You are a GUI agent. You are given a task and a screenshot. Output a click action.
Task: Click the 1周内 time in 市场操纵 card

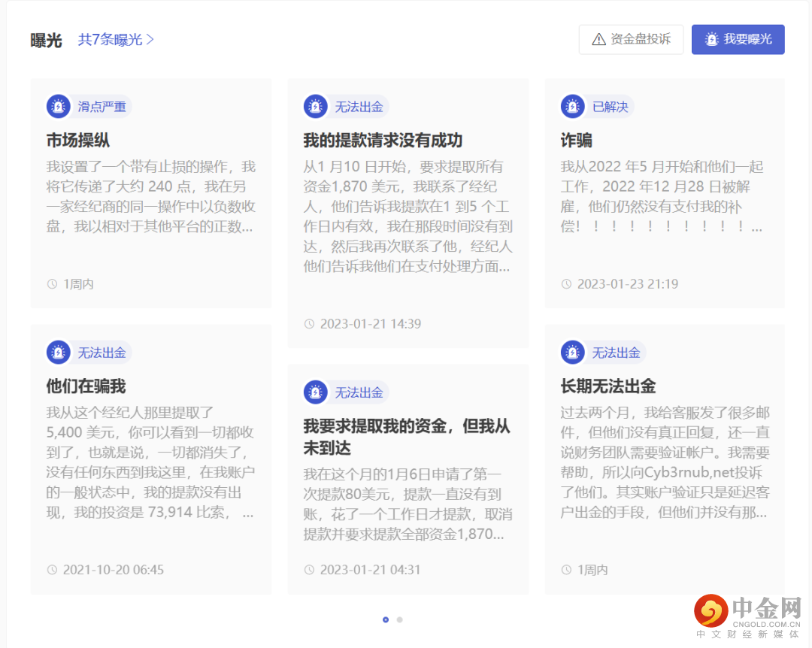click(78, 284)
